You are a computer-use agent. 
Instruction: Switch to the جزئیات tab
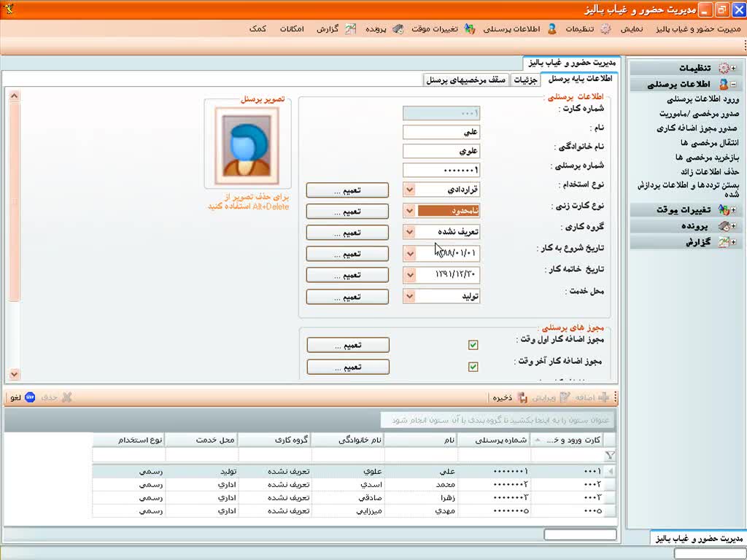click(526, 79)
